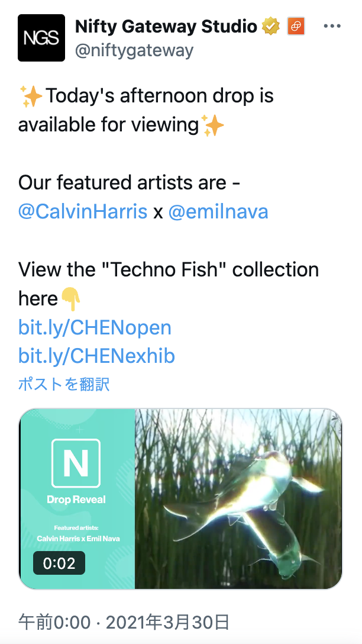Click the glowing fish in the video

click(248, 497)
